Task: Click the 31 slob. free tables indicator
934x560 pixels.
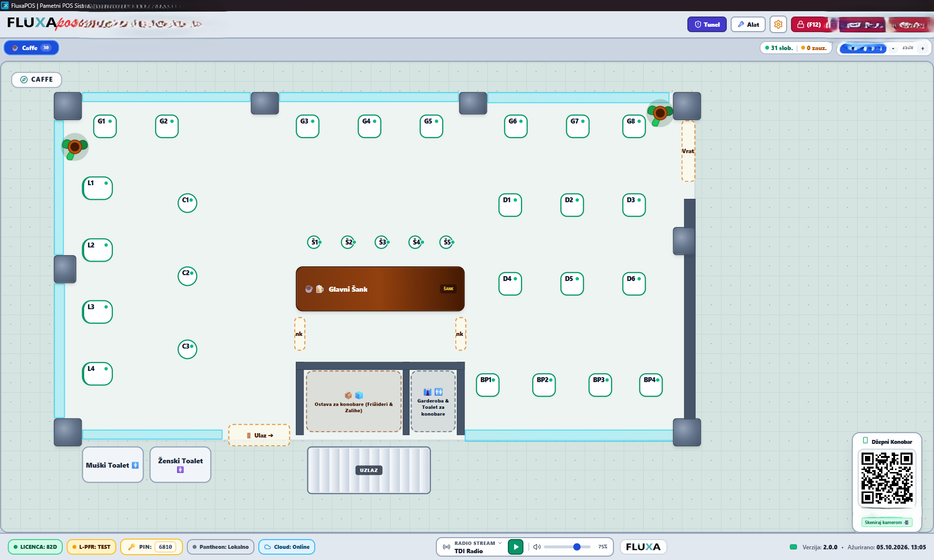Action: click(x=779, y=48)
